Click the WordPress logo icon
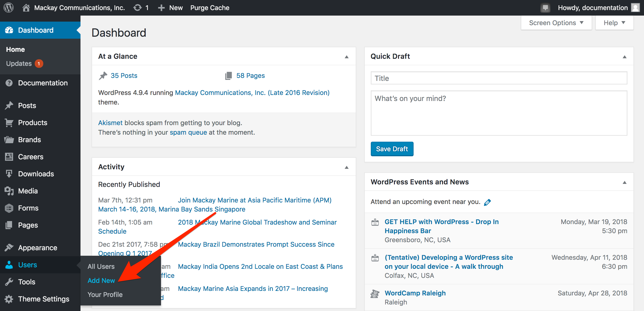 9,8
